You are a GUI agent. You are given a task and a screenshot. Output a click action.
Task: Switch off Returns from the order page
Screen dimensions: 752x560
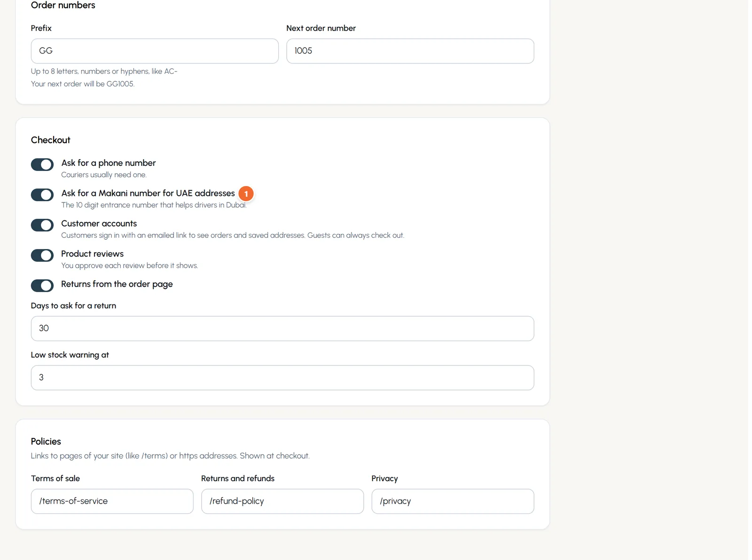(42, 286)
